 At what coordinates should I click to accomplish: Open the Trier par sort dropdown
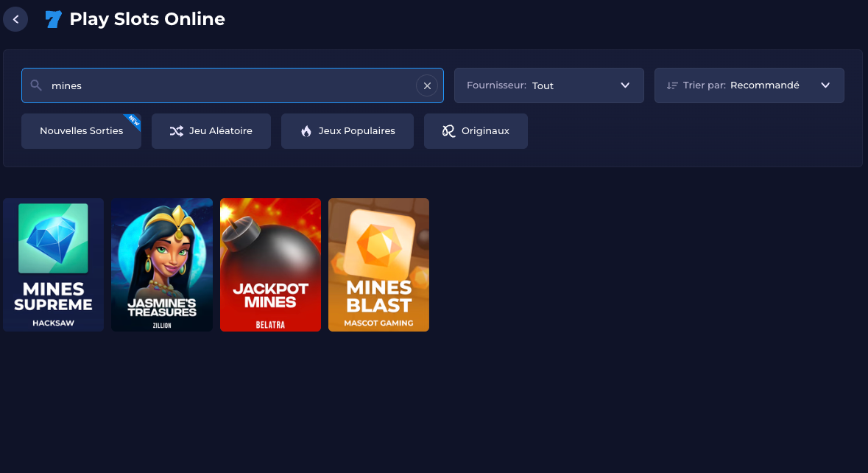click(x=749, y=85)
